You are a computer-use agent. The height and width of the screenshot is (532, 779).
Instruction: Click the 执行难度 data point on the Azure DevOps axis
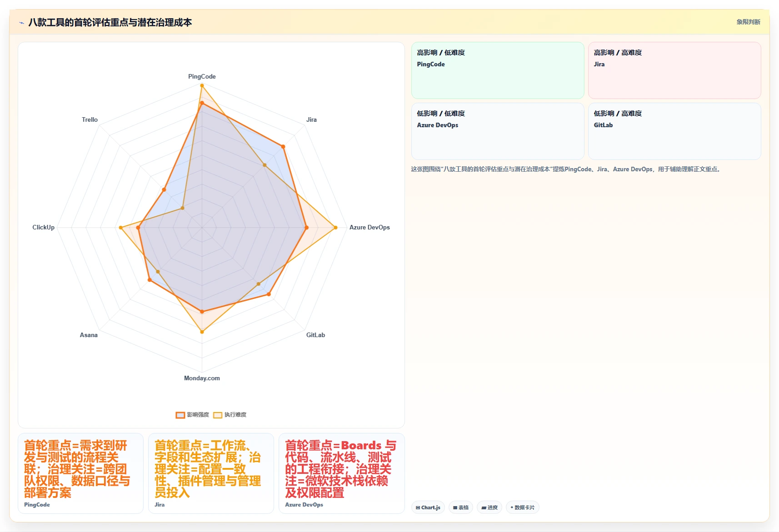[x=336, y=228]
